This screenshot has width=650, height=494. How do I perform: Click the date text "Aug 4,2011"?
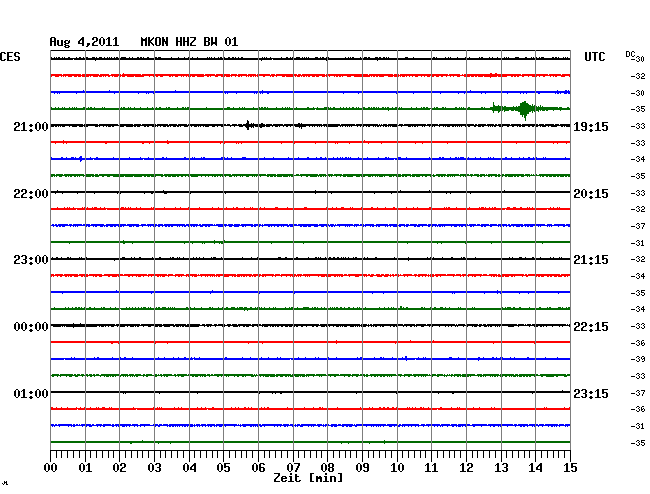point(84,42)
